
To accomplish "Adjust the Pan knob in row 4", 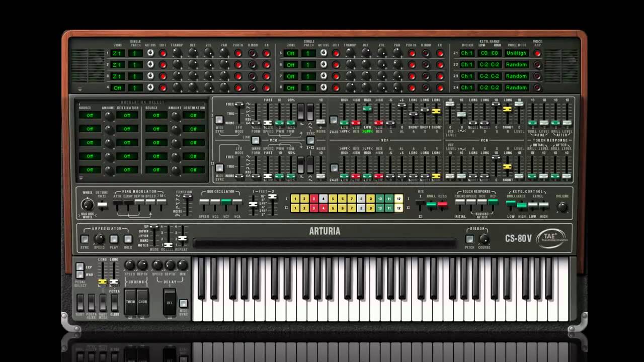I will click(224, 87).
